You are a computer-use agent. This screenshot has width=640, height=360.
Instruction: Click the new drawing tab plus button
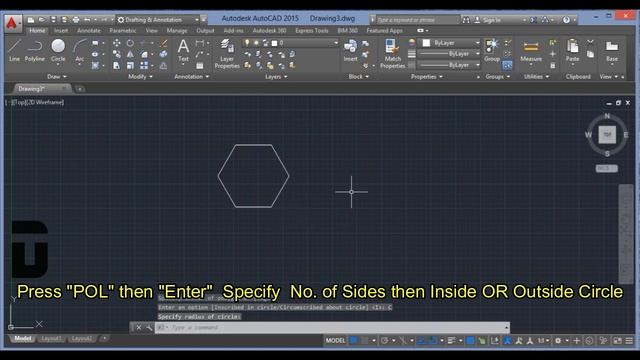[80, 89]
